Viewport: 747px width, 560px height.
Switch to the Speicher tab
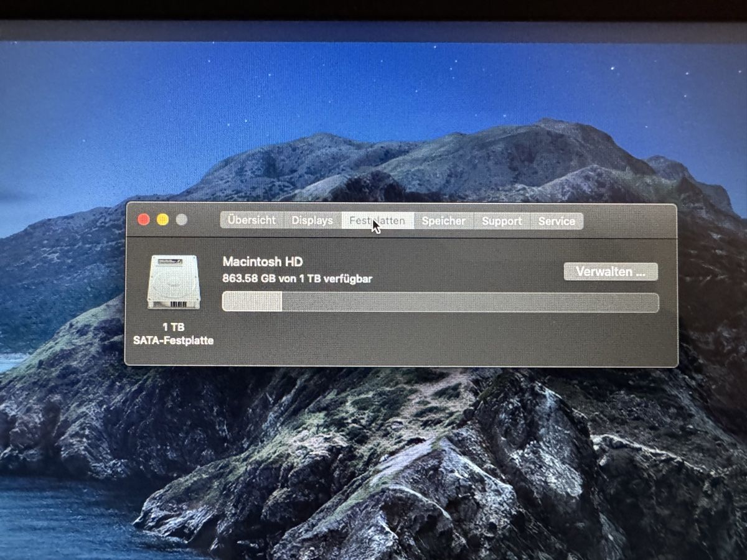click(x=444, y=221)
